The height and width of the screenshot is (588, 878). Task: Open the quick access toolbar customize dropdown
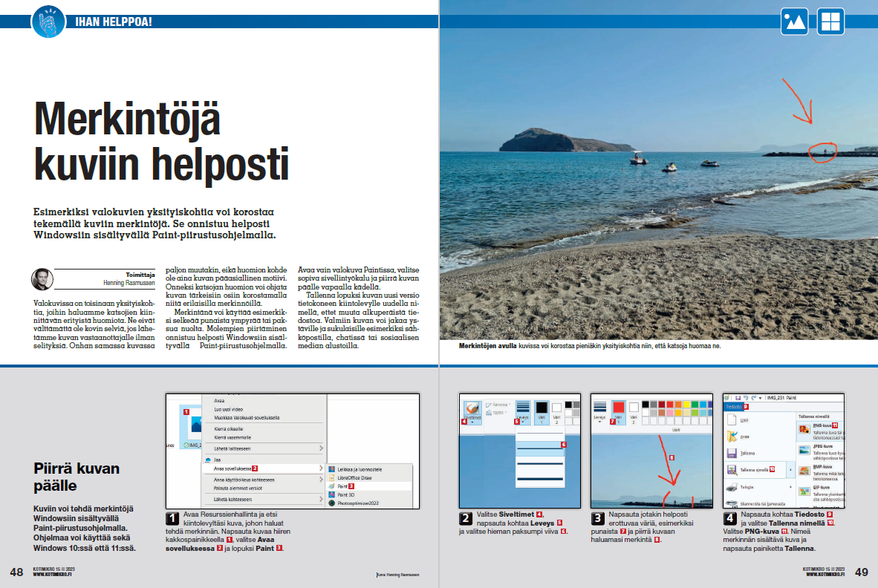pos(761,399)
